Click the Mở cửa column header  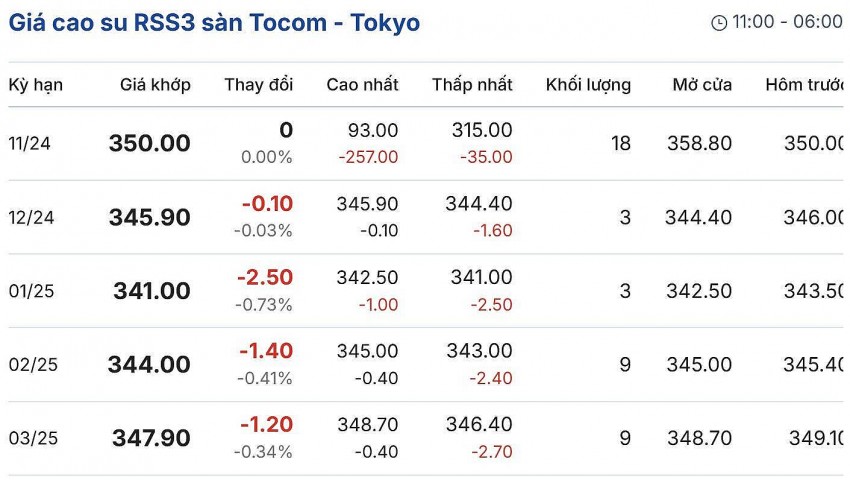(x=702, y=85)
